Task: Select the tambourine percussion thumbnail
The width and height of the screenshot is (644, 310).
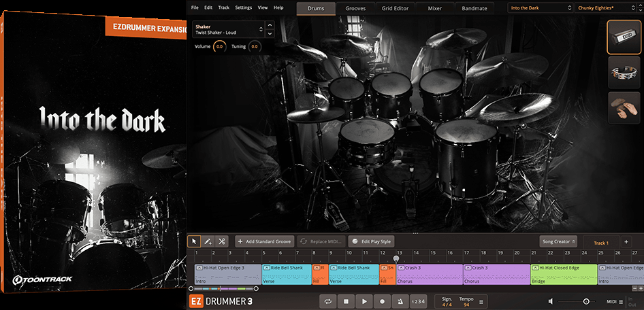Action: click(x=624, y=73)
